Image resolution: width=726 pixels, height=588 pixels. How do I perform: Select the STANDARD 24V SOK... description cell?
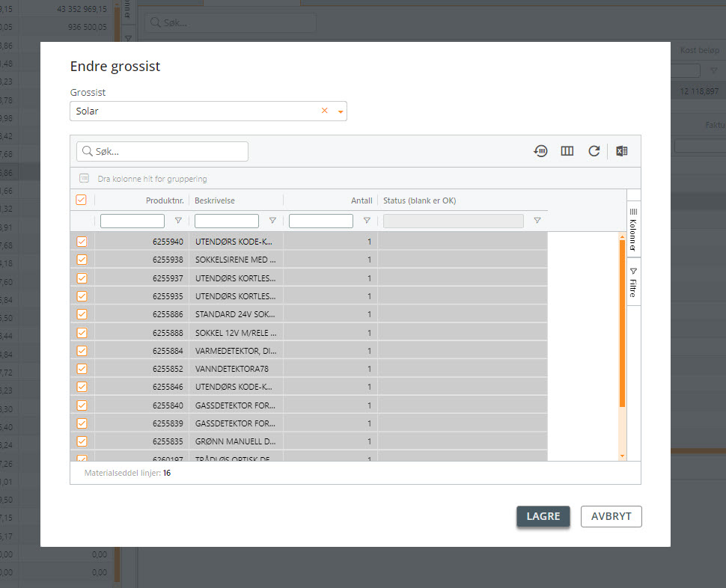pyautogui.click(x=236, y=314)
